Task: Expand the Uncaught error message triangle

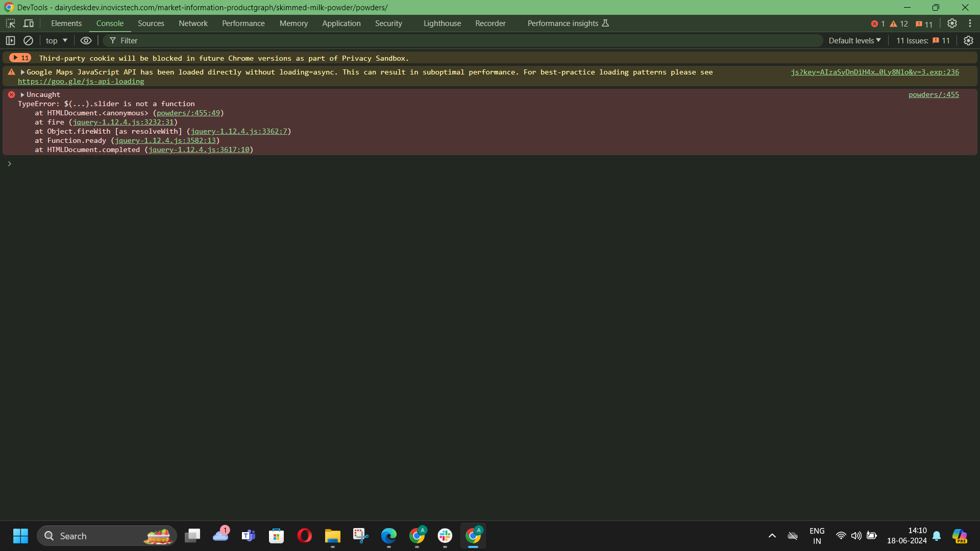Action: (22, 95)
